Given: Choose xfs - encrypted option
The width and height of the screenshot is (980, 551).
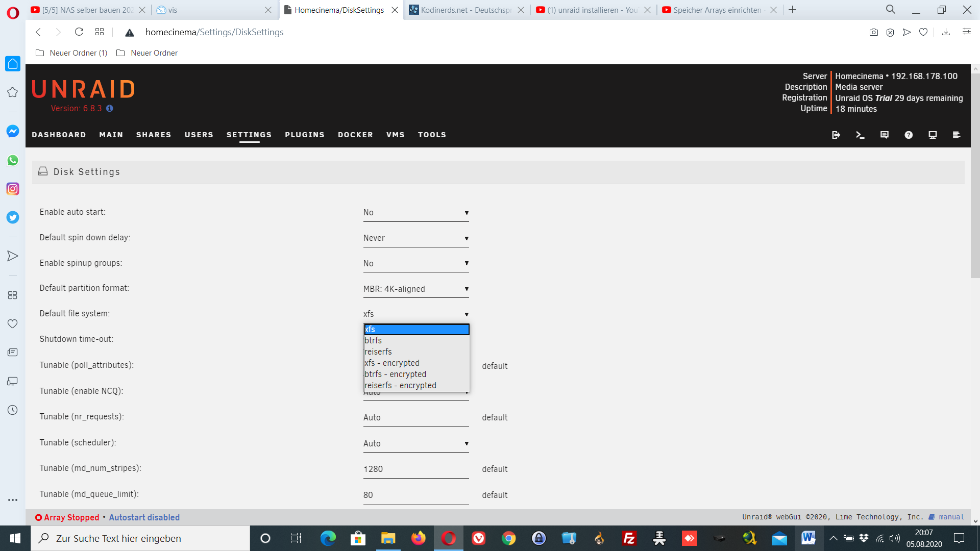Looking at the screenshot, I should point(416,363).
